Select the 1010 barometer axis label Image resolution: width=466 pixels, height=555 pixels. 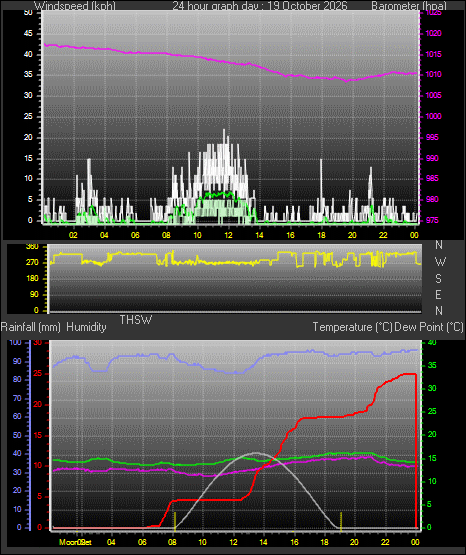(433, 75)
